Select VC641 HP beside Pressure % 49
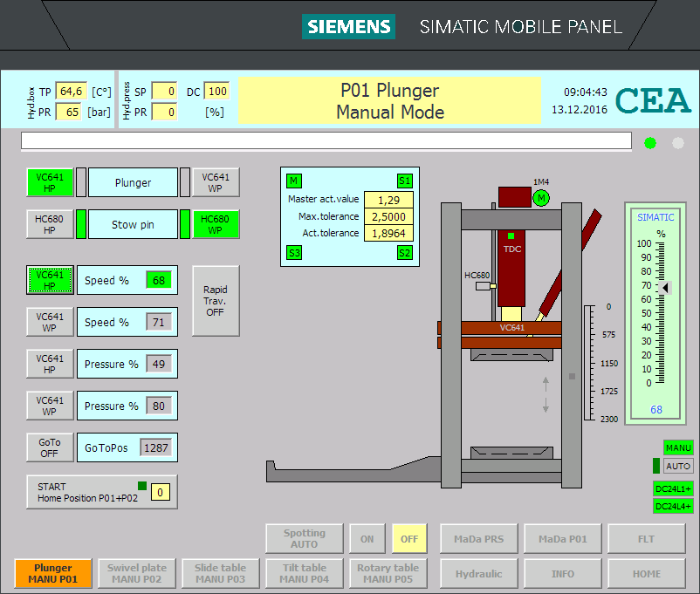700x594 pixels. 50,365
